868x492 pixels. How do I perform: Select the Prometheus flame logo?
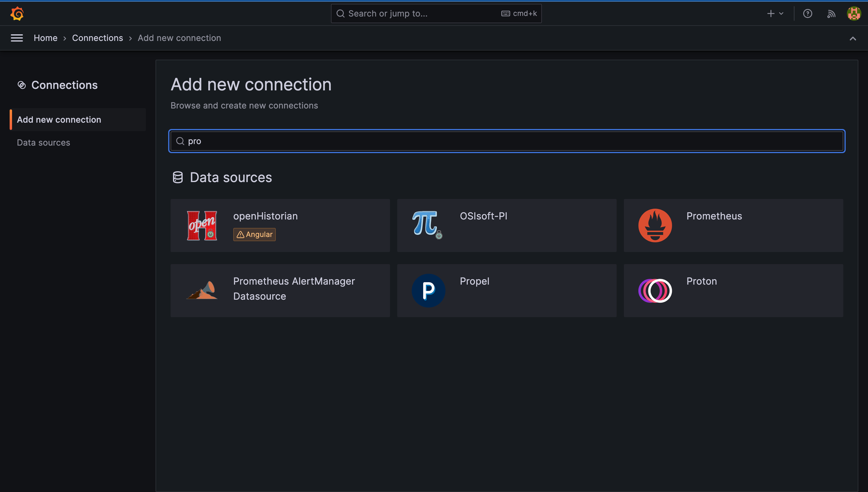tap(655, 225)
